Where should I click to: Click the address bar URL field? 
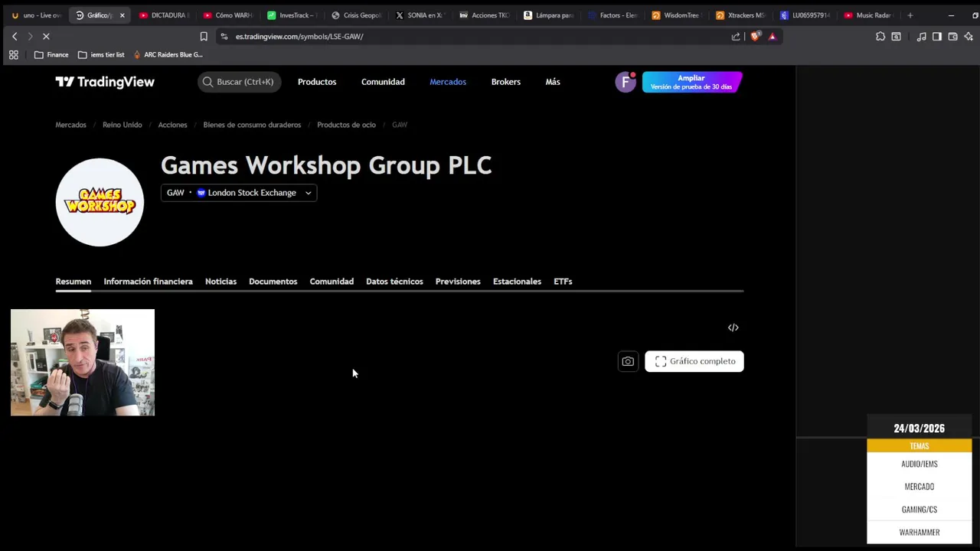click(x=475, y=36)
